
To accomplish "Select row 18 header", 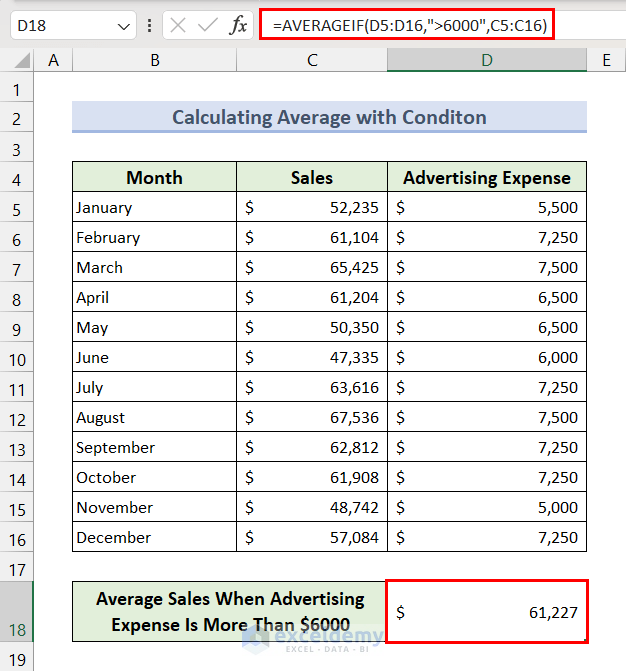I will tap(16, 630).
